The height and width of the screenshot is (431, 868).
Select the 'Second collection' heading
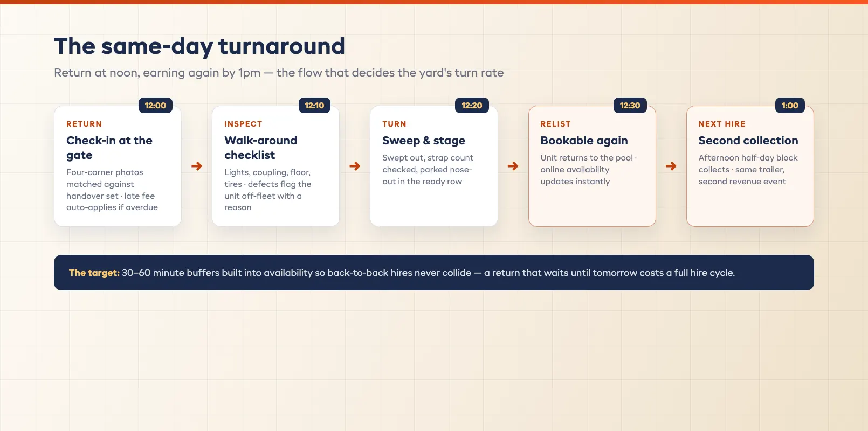(748, 141)
